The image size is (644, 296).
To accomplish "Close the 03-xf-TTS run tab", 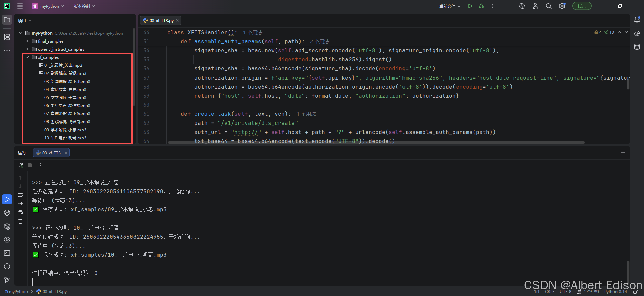I will [x=66, y=153].
